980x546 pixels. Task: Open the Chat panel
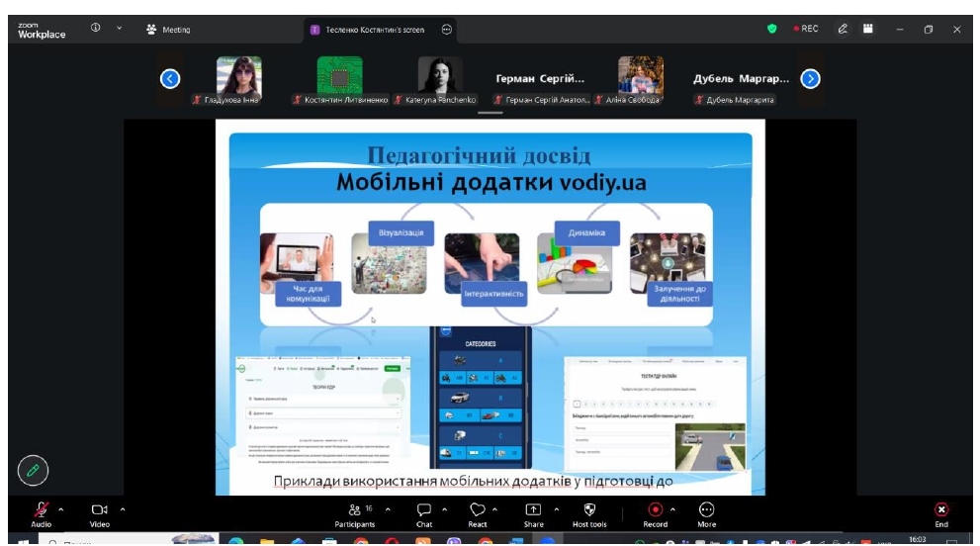pos(424,514)
